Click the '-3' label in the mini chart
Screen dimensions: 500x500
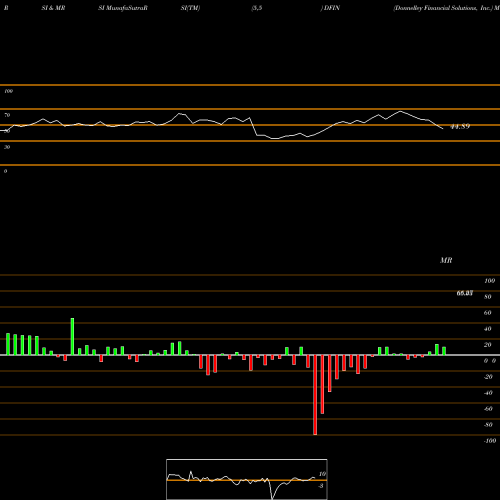321,486
